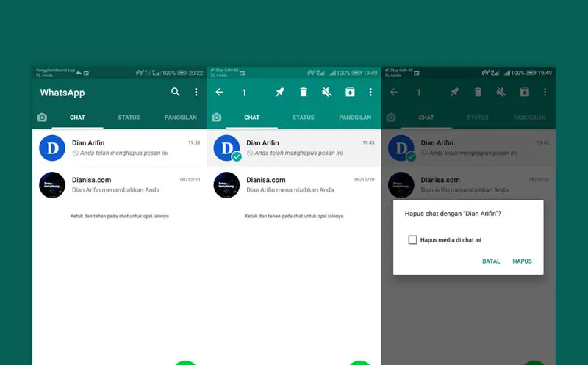Open PANGGILAN tab on the left screen
This screenshot has height=365, width=588.
(x=180, y=118)
